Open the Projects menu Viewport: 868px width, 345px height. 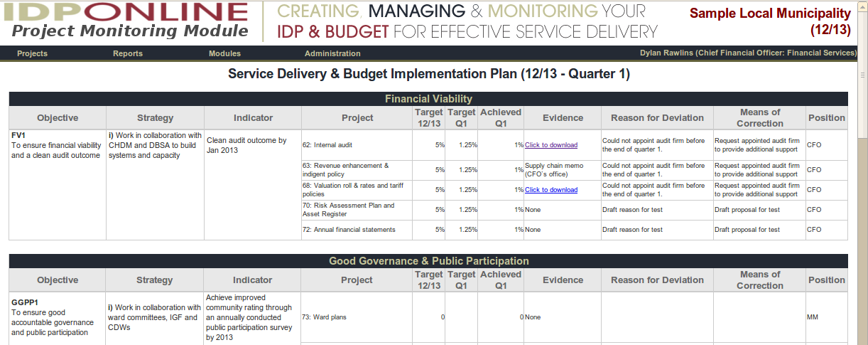click(x=32, y=53)
